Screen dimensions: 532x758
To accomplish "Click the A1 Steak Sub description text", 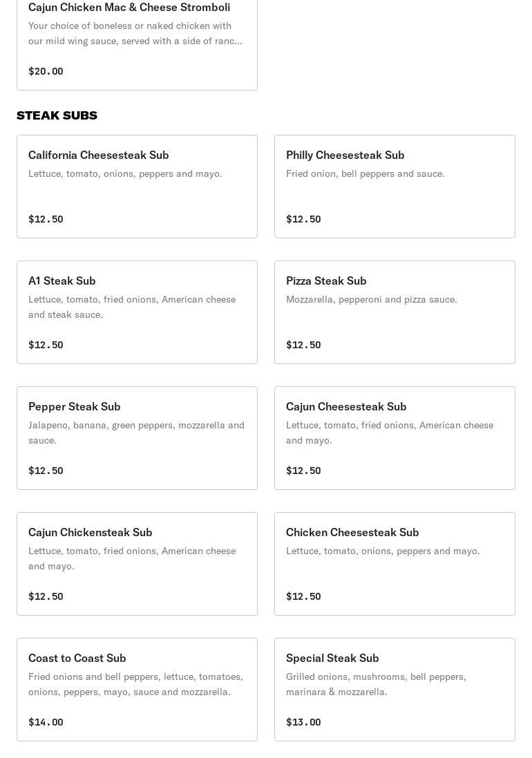I will coord(132,307).
